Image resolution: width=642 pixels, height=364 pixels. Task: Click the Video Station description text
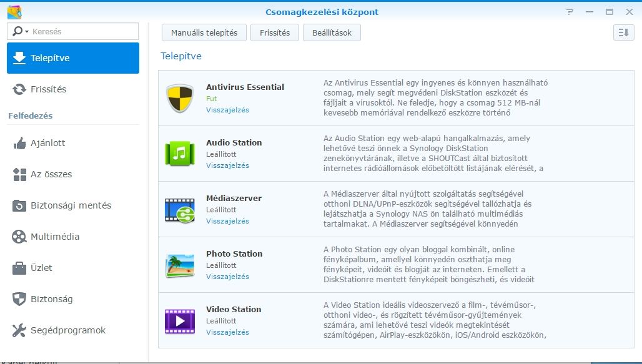point(435,320)
